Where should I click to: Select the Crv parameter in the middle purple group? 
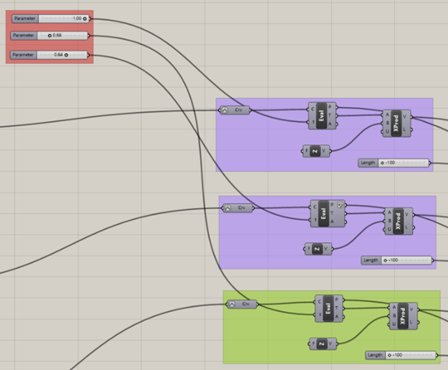(x=238, y=208)
